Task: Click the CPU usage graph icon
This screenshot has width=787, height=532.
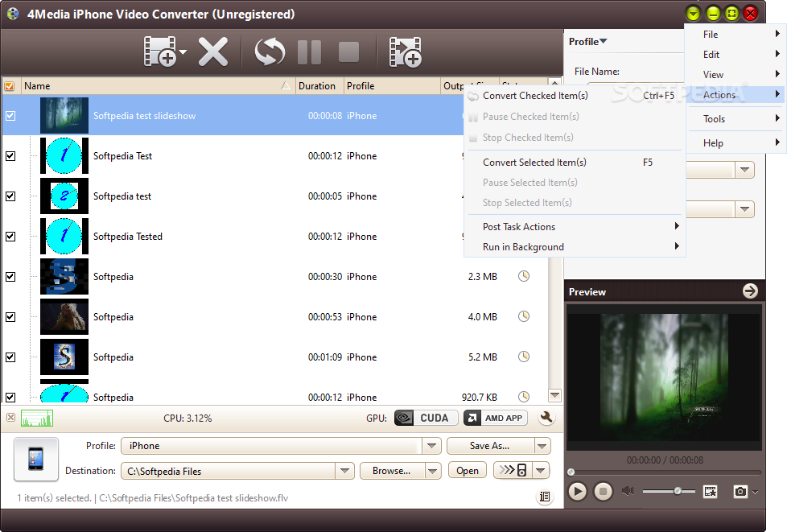Action: click(37, 418)
